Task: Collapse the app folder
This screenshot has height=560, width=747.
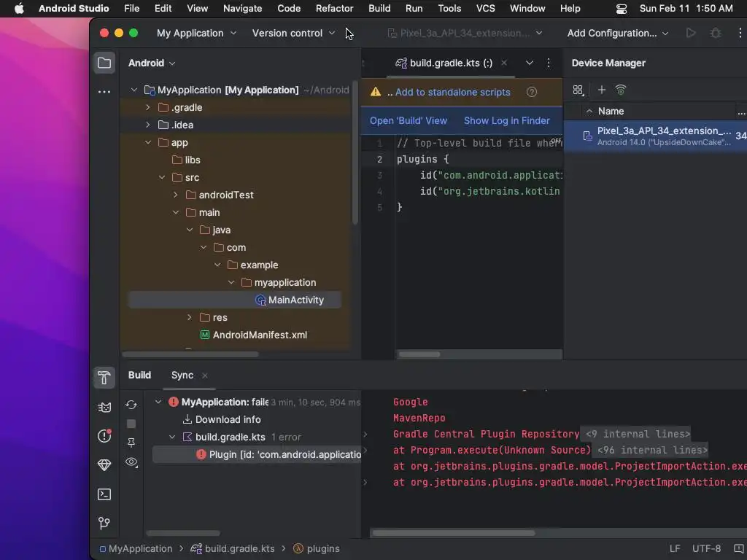Action: click(x=147, y=142)
